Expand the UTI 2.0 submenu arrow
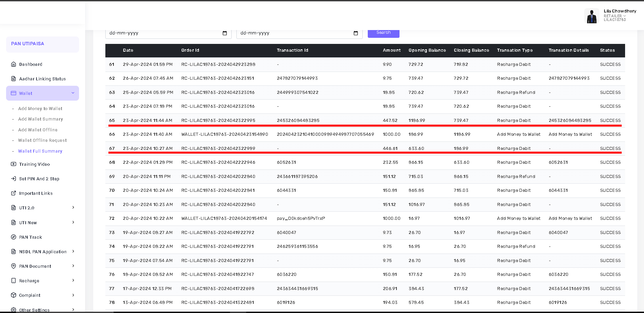Screen dimensions: 644x313 click(73, 208)
